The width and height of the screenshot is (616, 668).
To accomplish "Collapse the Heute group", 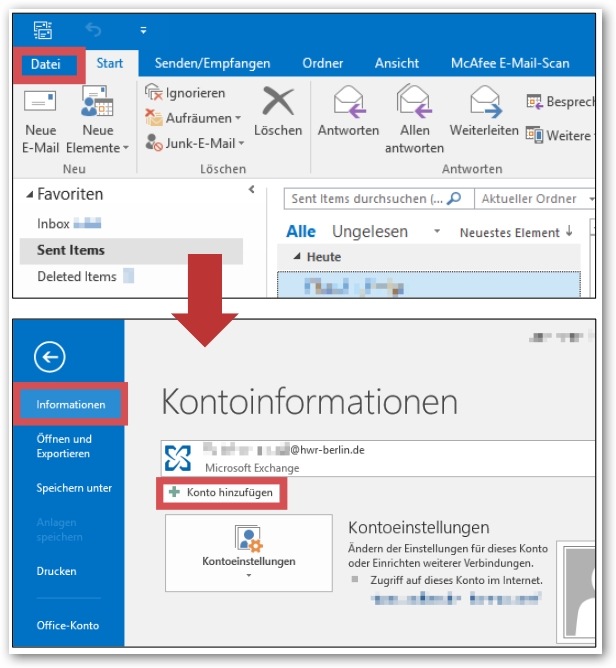I will (x=297, y=256).
